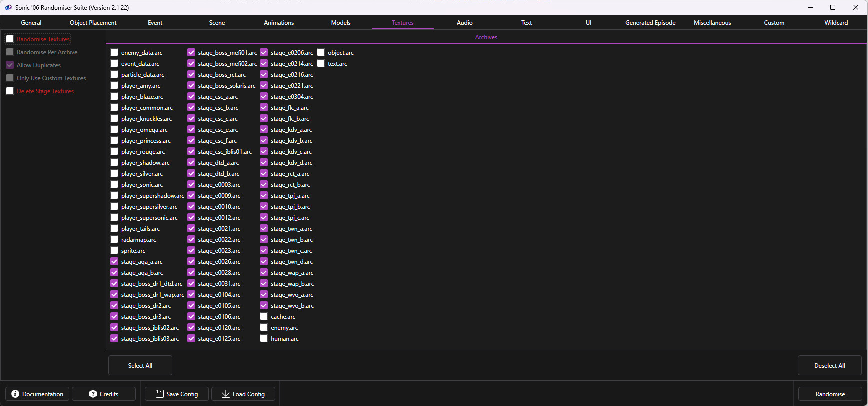Click the Randomise button
The width and height of the screenshot is (868, 406).
point(830,394)
